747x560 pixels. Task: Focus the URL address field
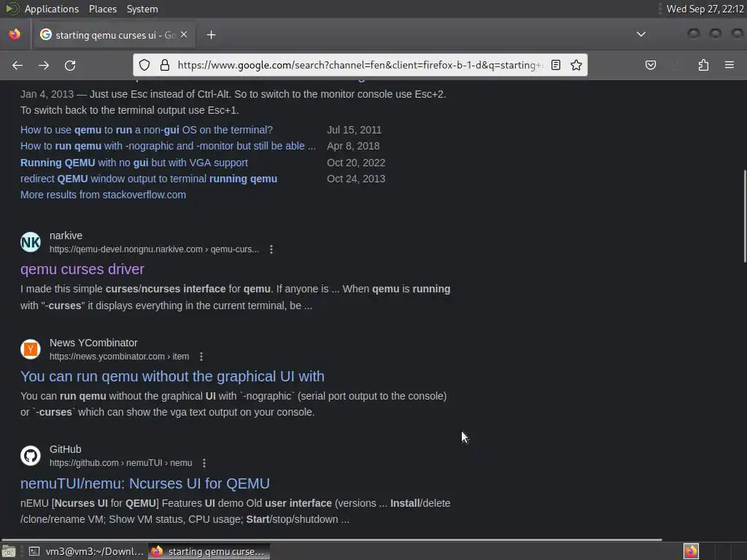click(x=360, y=65)
